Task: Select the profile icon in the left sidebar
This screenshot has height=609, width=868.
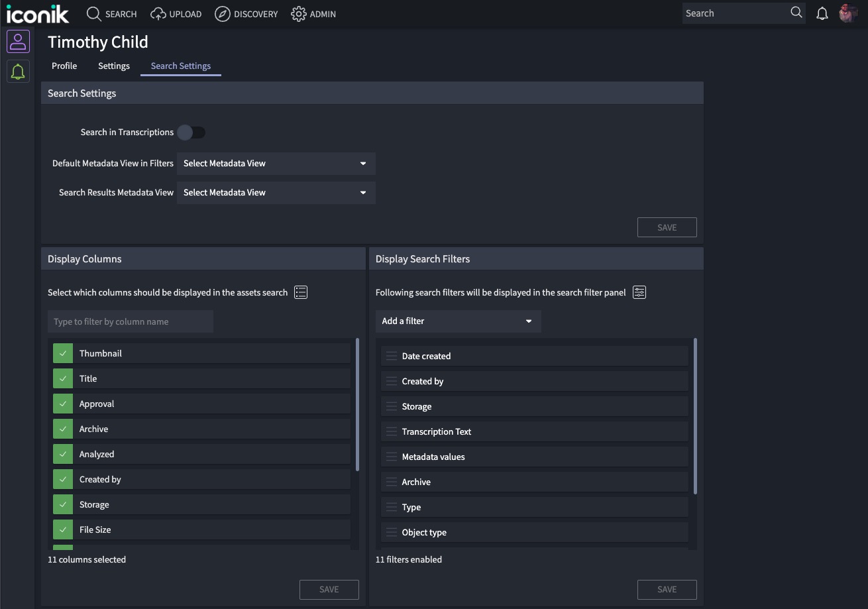Action: (x=18, y=41)
